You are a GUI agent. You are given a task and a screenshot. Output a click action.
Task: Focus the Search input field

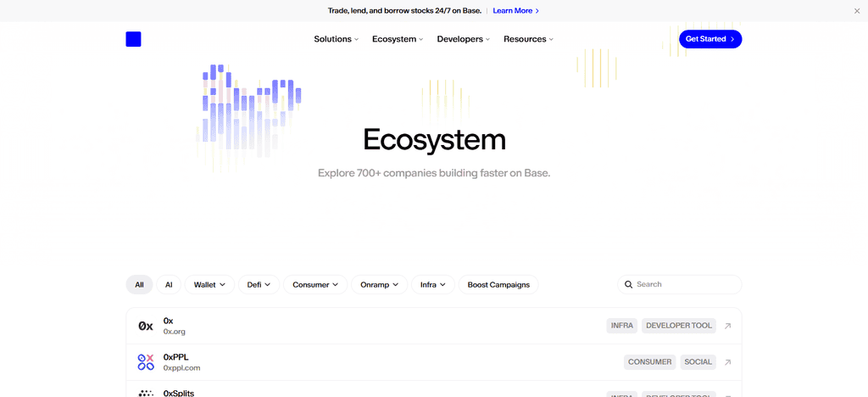point(680,284)
